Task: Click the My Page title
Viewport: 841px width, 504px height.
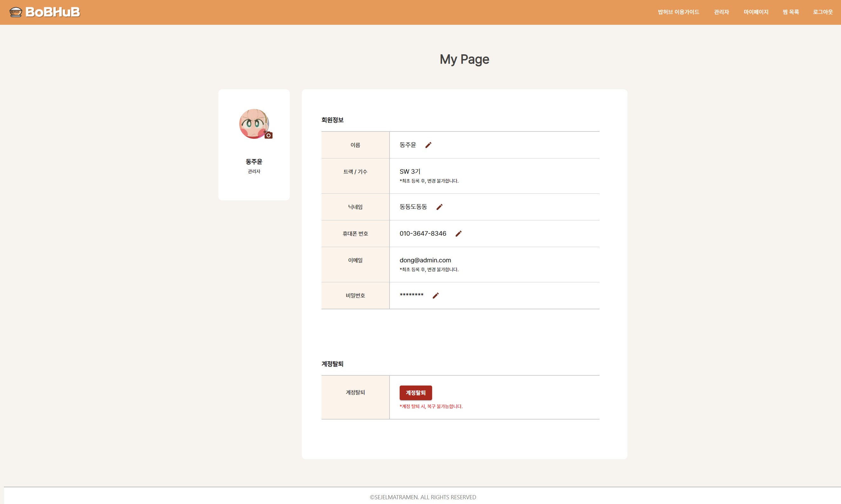Action: click(464, 59)
